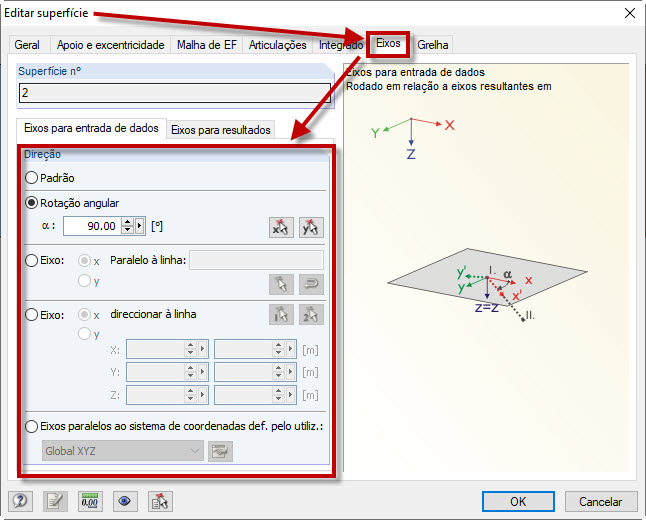Expand second Z coordinate arrow menu
Viewport: 646px width, 520px height.
click(x=291, y=395)
